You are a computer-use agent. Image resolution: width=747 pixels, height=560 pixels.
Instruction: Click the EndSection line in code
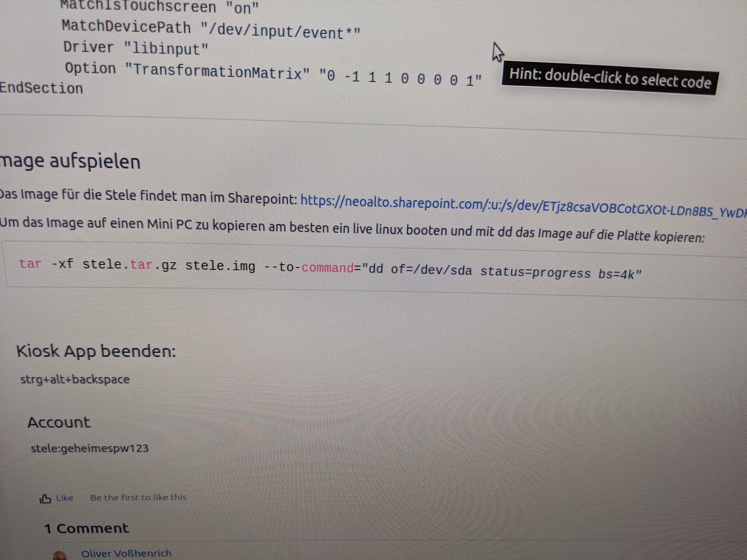click(41, 88)
